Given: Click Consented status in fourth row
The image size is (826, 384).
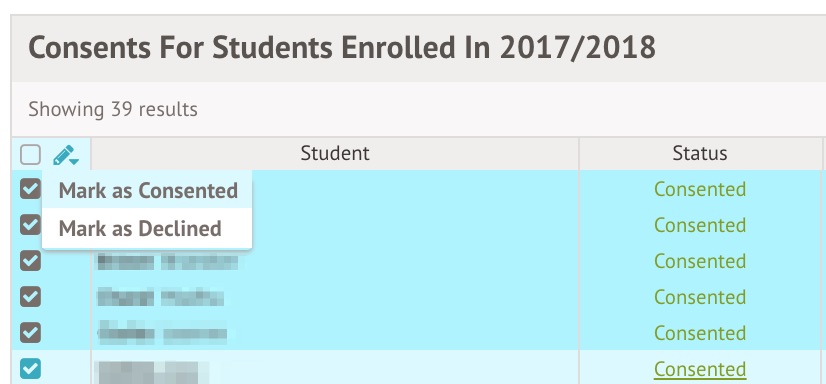Looking at the screenshot, I should click(x=700, y=297).
